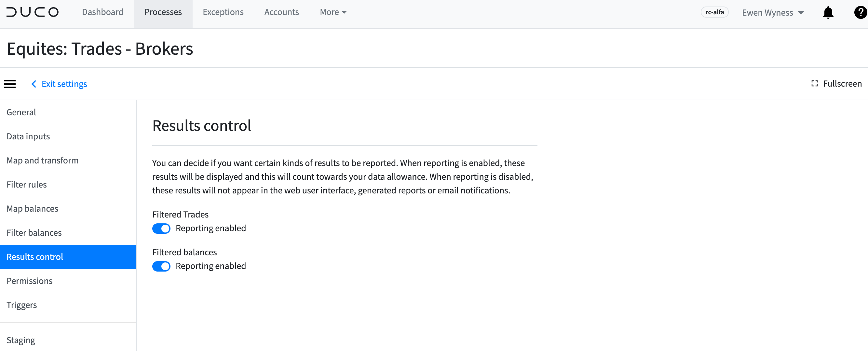This screenshot has width=868, height=351.
Task: Go to the Dashboard tab
Action: (x=102, y=12)
